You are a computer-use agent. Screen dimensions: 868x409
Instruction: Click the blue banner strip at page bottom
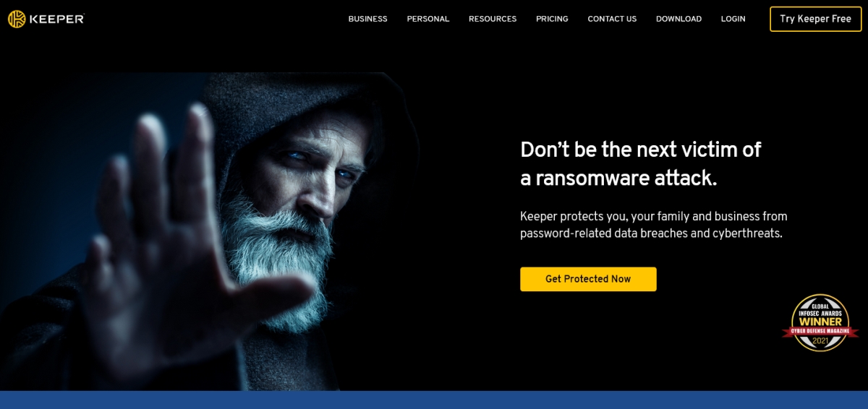coord(434,400)
